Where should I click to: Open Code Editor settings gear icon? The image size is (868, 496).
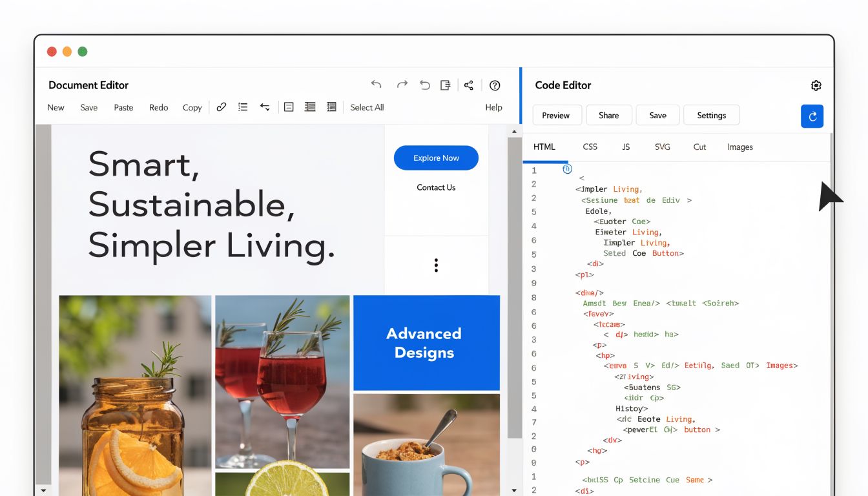click(x=816, y=85)
